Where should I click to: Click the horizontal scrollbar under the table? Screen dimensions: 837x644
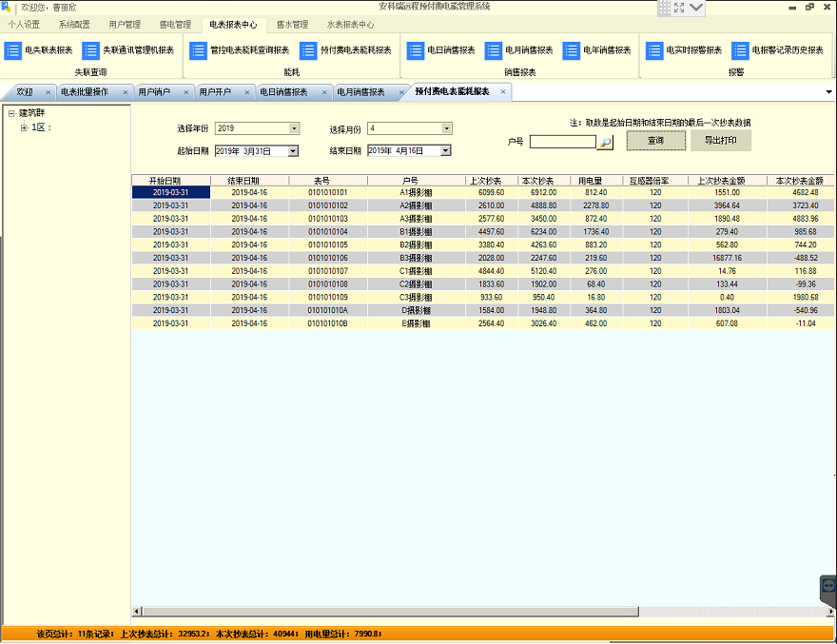pos(390,611)
